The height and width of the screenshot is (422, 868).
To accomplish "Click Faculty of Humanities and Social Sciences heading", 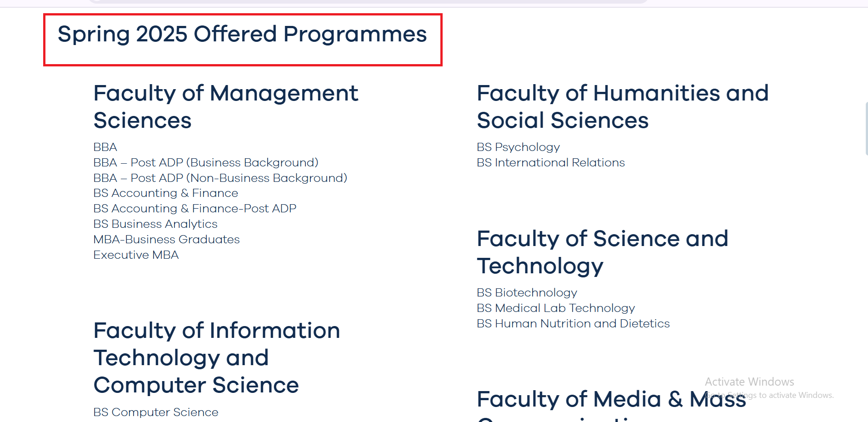I will pyautogui.click(x=623, y=107).
